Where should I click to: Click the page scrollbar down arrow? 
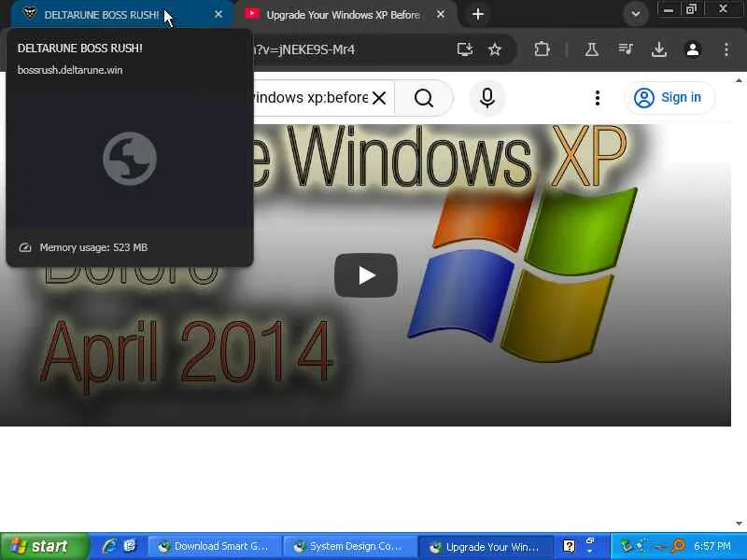coord(739,524)
